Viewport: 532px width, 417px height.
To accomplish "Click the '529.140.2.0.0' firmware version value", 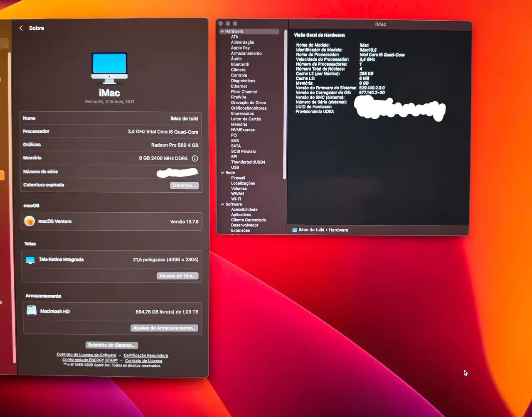I will tap(372, 88).
